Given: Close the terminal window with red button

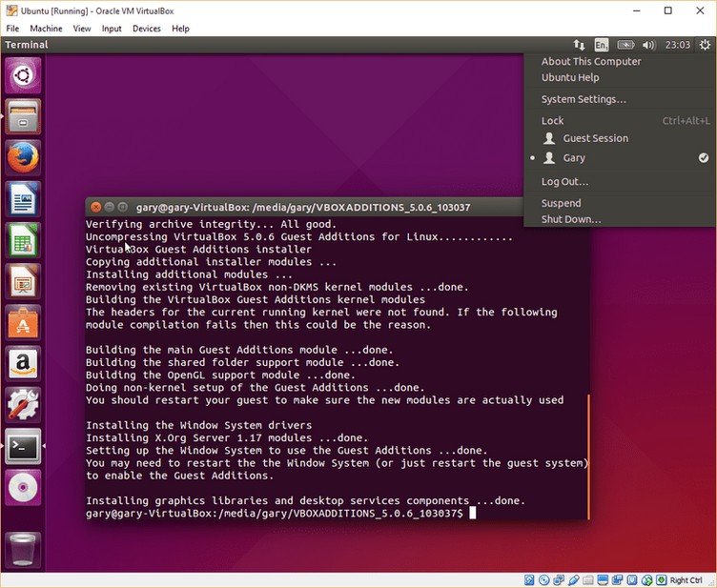Looking at the screenshot, I should pyautogui.click(x=96, y=207).
